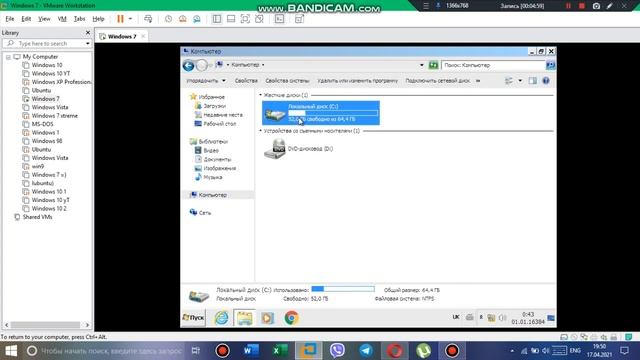
Task: Open Загрузки in the navigation pane
Action: [x=210, y=106]
